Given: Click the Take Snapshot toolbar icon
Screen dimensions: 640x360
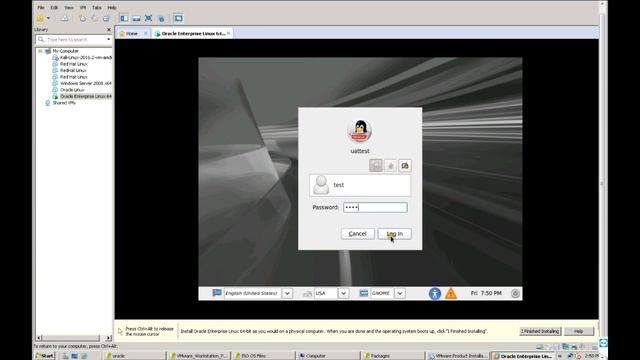Looking at the screenshot, I should point(82,18).
